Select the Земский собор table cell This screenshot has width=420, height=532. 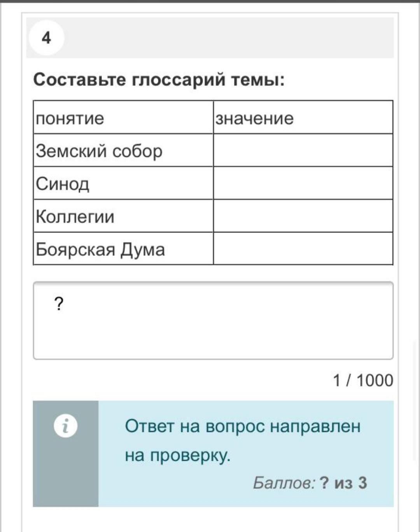(123, 150)
